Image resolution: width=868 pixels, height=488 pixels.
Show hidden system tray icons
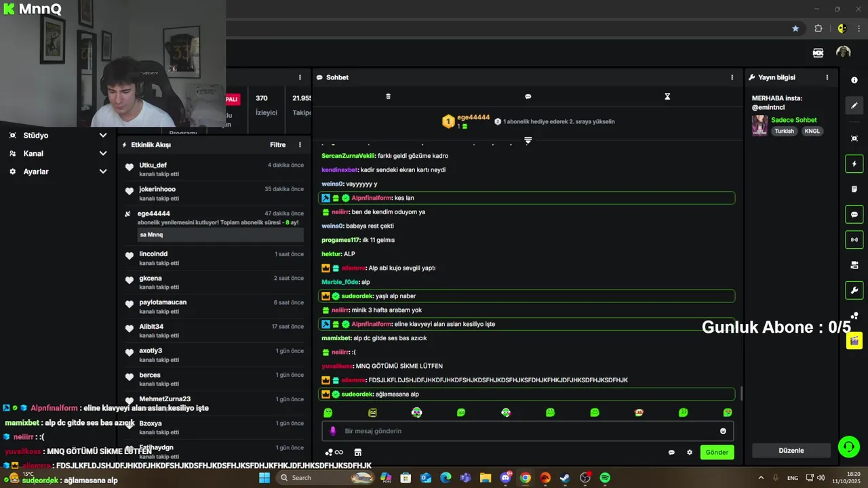tap(760, 478)
